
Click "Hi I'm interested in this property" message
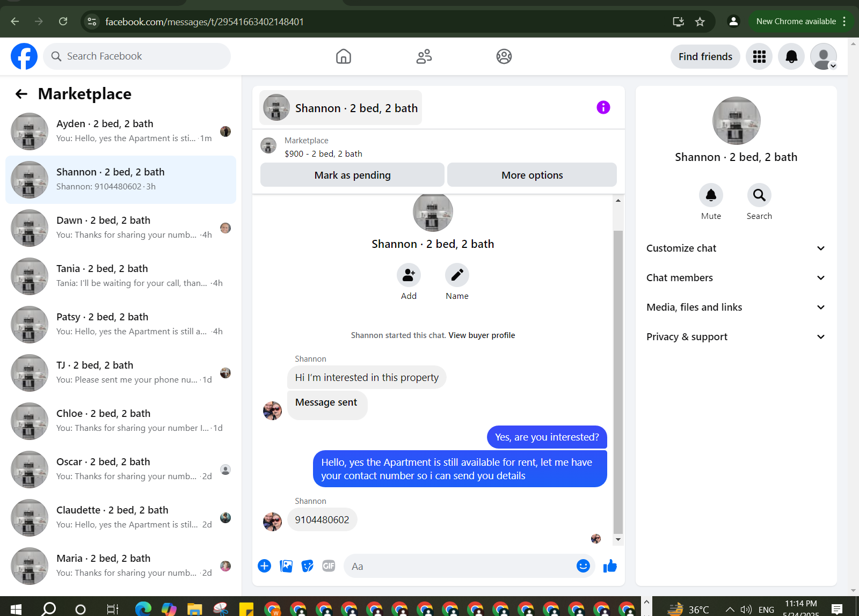[367, 377]
